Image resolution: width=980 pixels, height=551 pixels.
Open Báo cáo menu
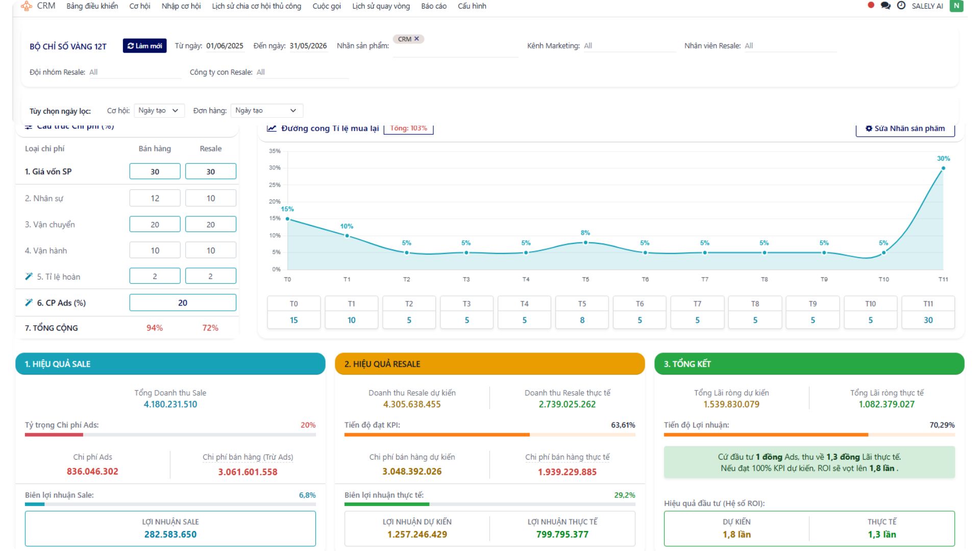(x=434, y=6)
